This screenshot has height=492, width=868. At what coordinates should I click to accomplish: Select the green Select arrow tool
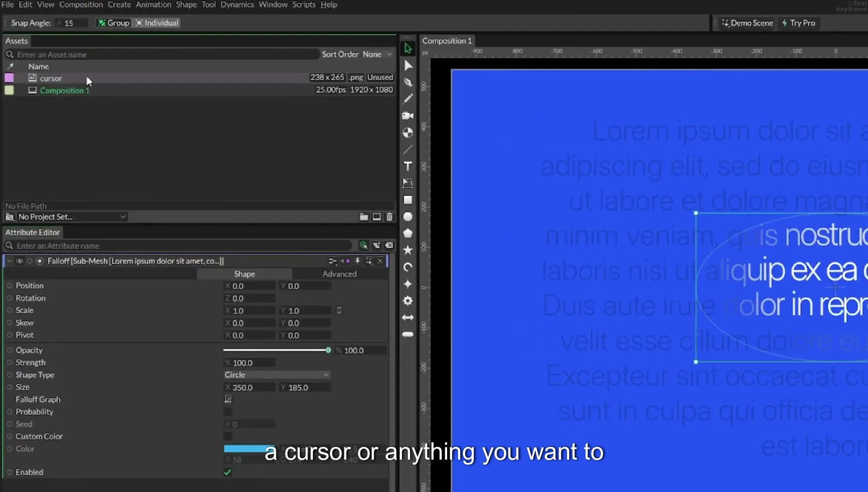(x=408, y=48)
